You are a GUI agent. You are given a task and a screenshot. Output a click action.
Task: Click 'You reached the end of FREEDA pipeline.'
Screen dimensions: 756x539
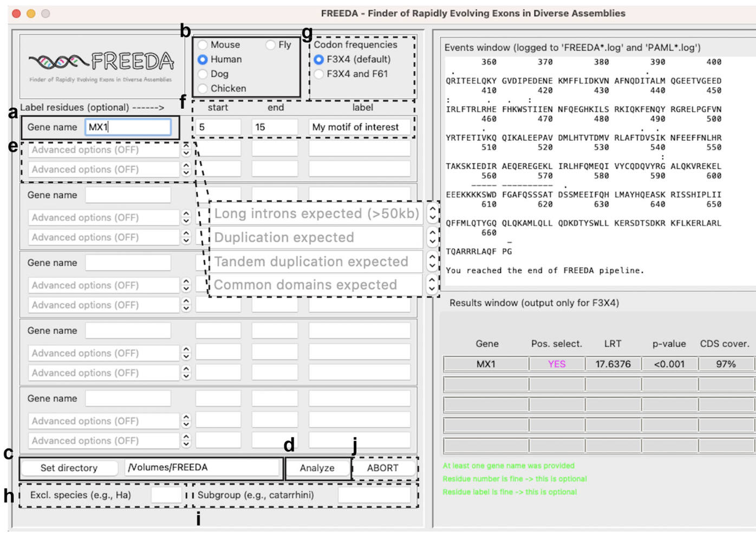[x=545, y=270]
